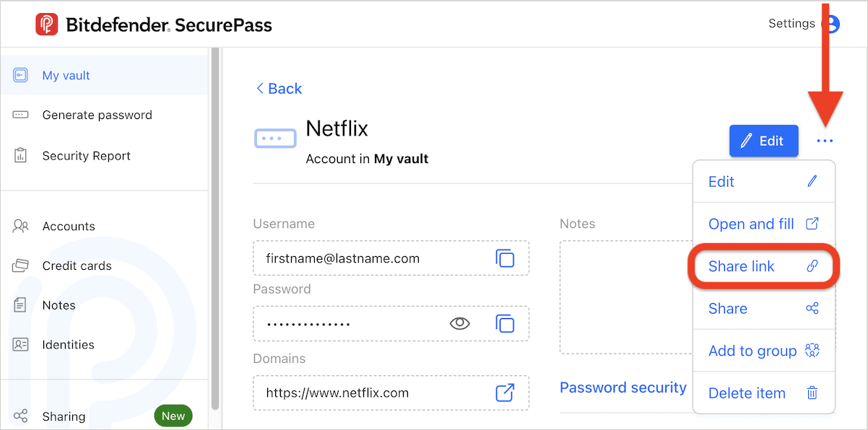Go back using the Back chevron
The width and height of the screenshot is (868, 430).
[279, 89]
